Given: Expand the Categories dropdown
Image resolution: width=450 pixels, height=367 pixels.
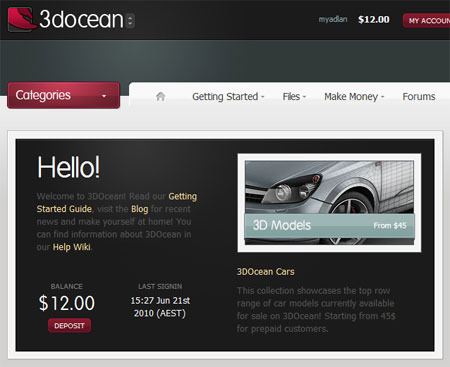Looking at the screenshot, I should (x=63, y=95).
